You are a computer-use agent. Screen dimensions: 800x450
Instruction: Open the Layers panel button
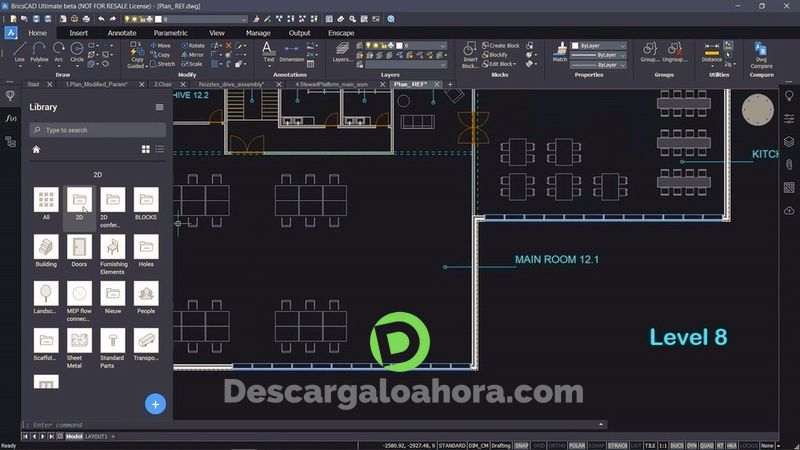coord(342,53)
